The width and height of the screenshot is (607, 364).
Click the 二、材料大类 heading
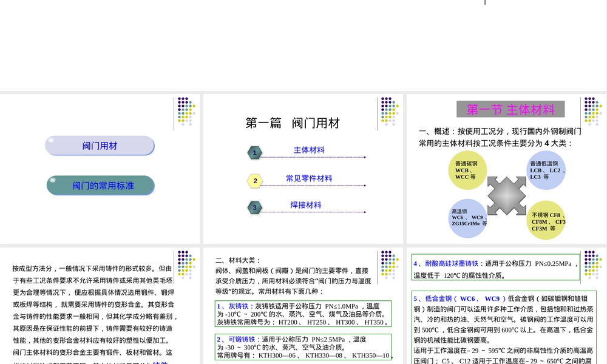click(x=238, y=260)
